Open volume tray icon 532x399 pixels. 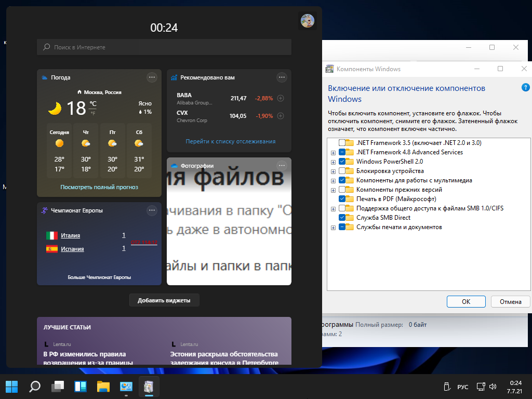point(493,387)
